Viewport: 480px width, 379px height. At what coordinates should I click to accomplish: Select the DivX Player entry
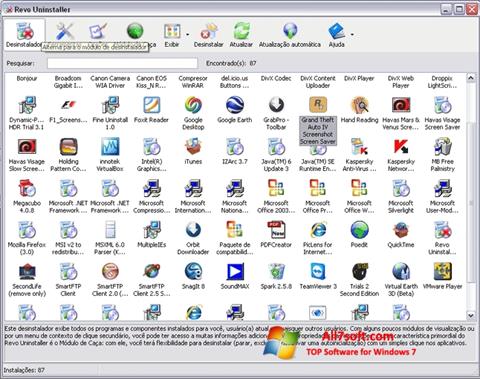point(359,78)
